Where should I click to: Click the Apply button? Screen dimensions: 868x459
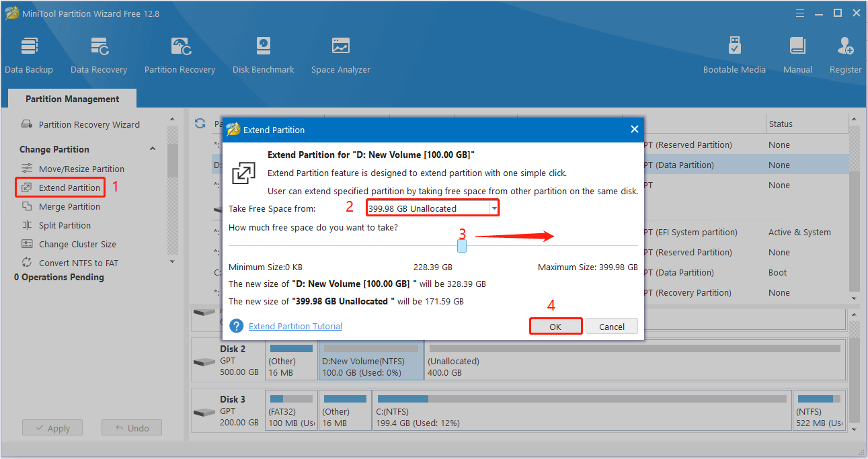coord(52,428)
